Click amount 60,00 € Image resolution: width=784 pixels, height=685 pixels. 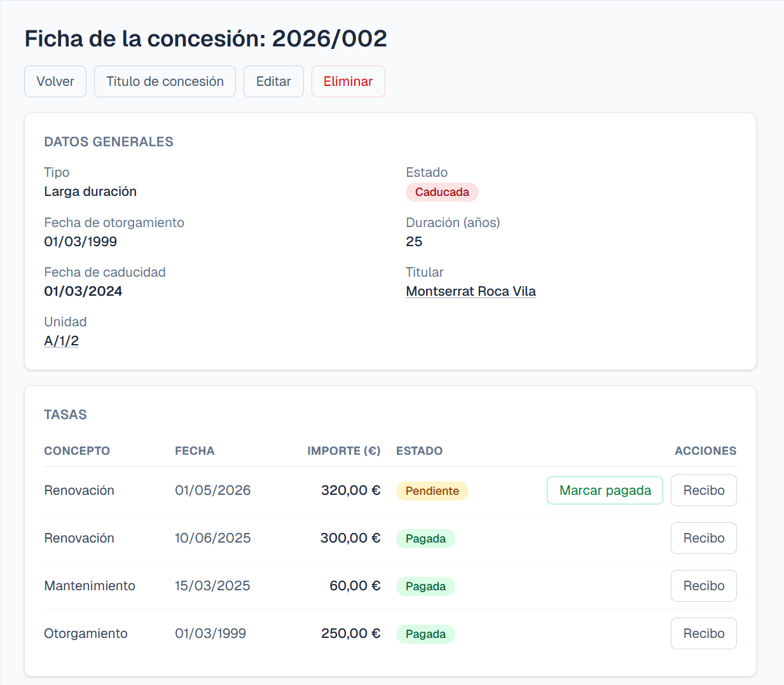click(355, 586)
